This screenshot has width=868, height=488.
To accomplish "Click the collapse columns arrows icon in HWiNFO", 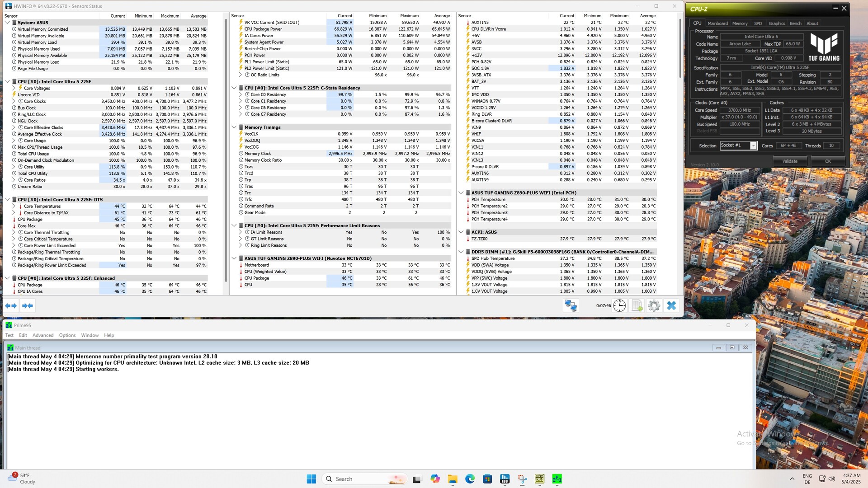I will pyautogui.click(x=28, y=306).
